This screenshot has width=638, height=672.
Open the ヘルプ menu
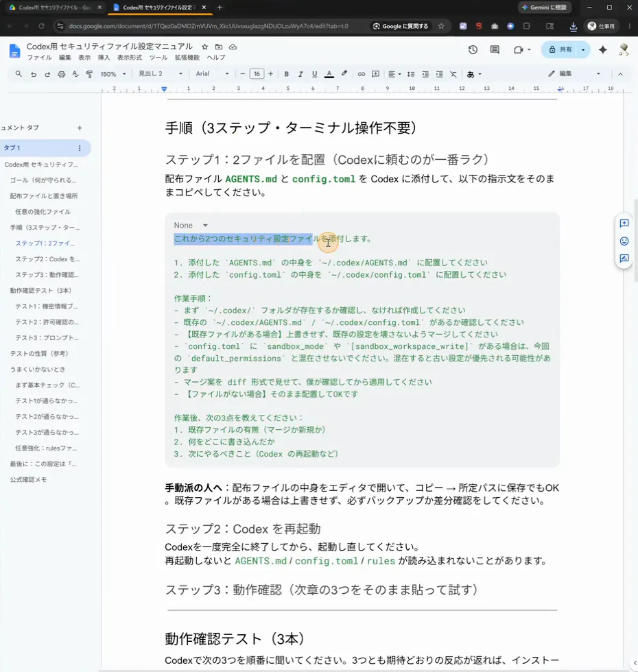(x=215, y=58)
